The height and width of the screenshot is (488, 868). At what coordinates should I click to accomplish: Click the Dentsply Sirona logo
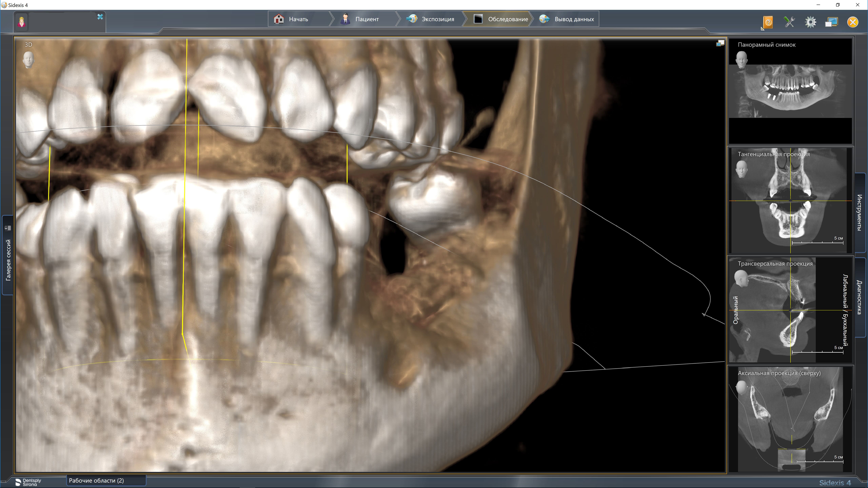click(x=28, y=482)
